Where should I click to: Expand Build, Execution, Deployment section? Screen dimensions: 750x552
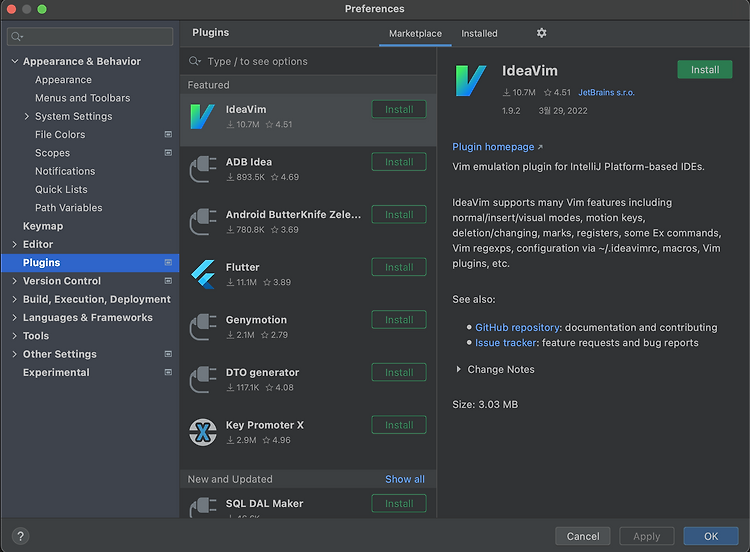15,299
